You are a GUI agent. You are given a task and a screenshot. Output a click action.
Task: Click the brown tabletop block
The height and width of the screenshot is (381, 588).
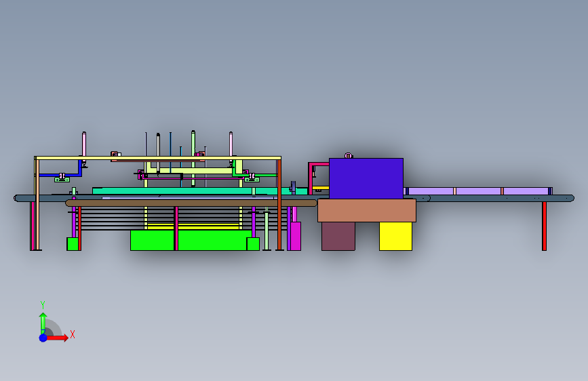pos(367,210)
